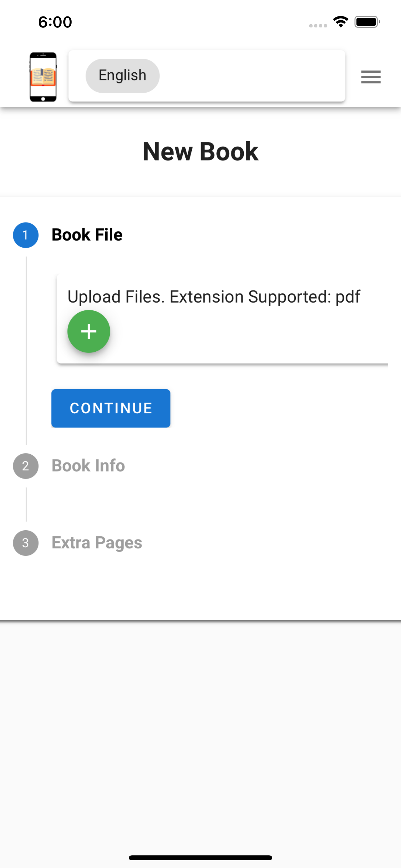
Task: Tap the cellular signal dots
Action: [x=318, y=26]
